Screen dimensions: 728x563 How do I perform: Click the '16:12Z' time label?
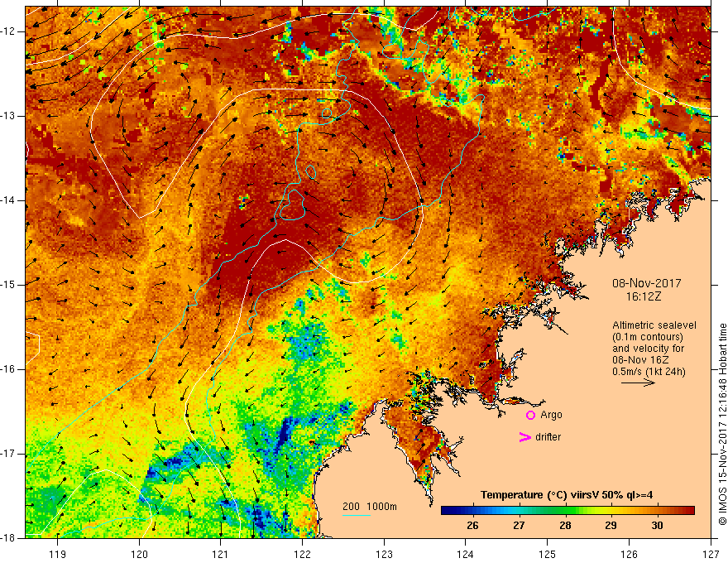(x=643, y=297)
